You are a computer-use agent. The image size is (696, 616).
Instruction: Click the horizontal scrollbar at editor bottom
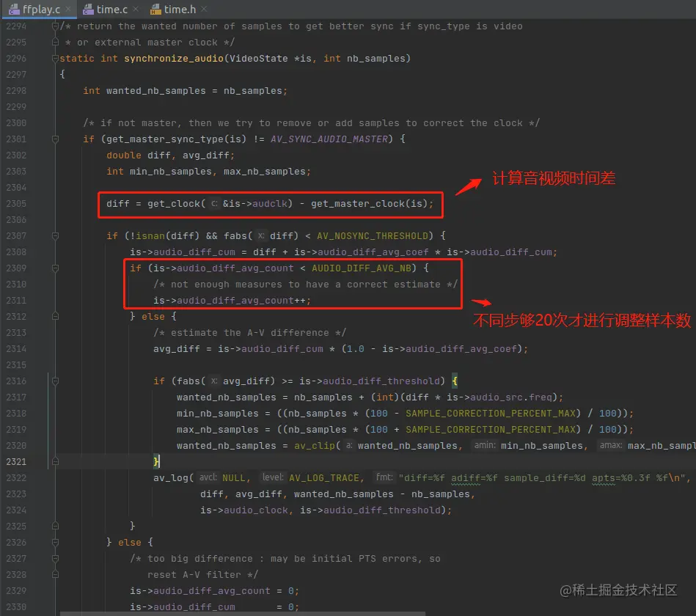tap(242, 614)
